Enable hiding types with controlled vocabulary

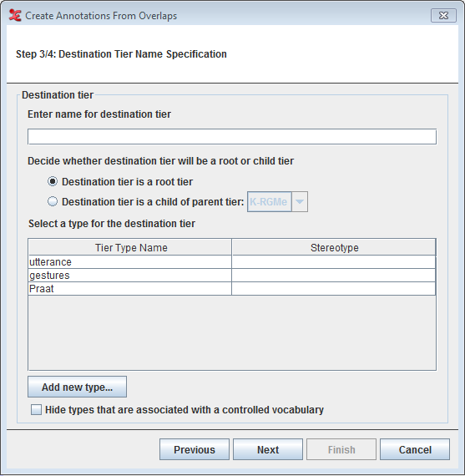pos(36,409)
